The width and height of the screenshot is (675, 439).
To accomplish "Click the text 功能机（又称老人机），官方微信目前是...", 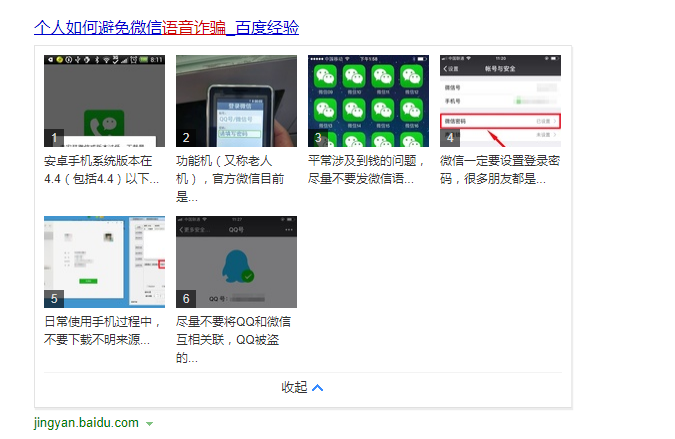I will coord(230,179).
